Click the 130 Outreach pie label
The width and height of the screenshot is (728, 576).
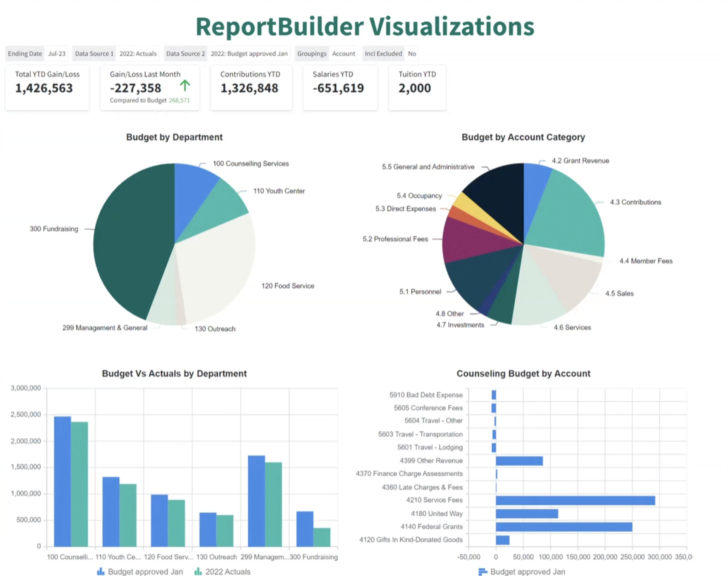point(215,329)
